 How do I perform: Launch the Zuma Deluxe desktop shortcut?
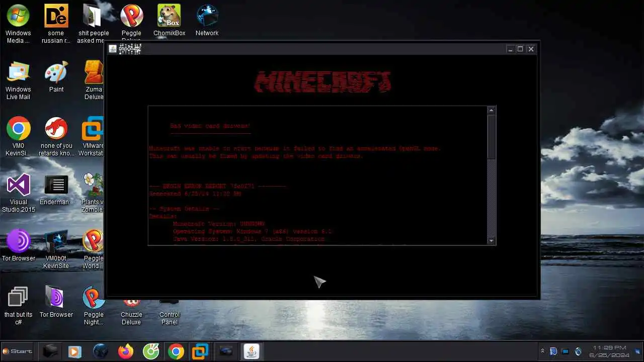point(94,80)
